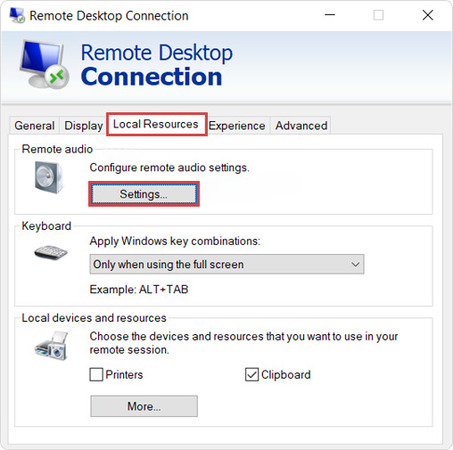Click the 'Local devices and resources' heading

point(94,318)
